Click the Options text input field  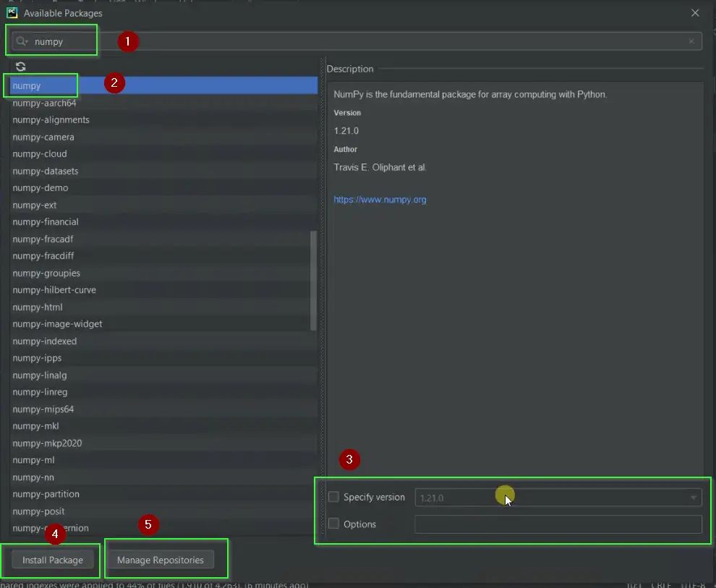(x=558, y=524)
